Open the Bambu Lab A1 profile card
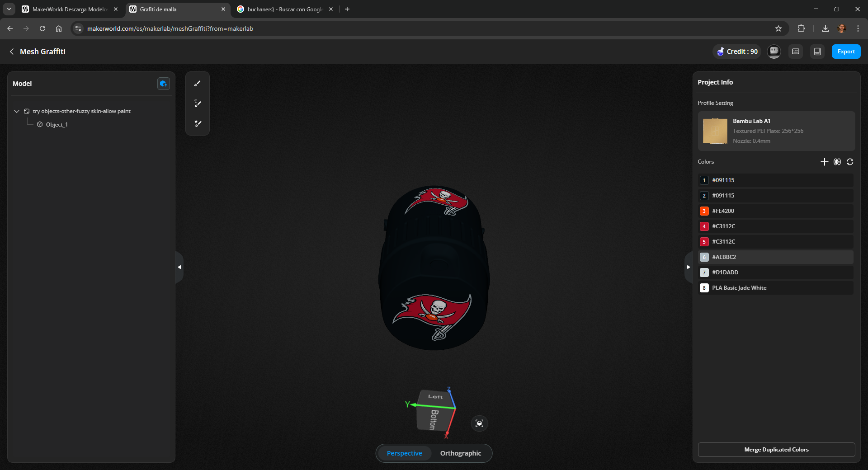 pyautogui.click(x=776, y=131)
